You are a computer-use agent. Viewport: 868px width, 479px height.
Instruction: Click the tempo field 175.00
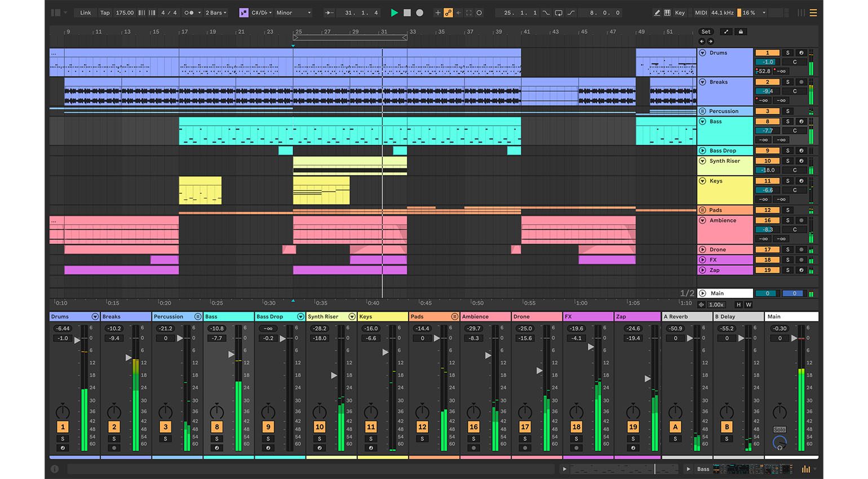click(x=125, y=12)
